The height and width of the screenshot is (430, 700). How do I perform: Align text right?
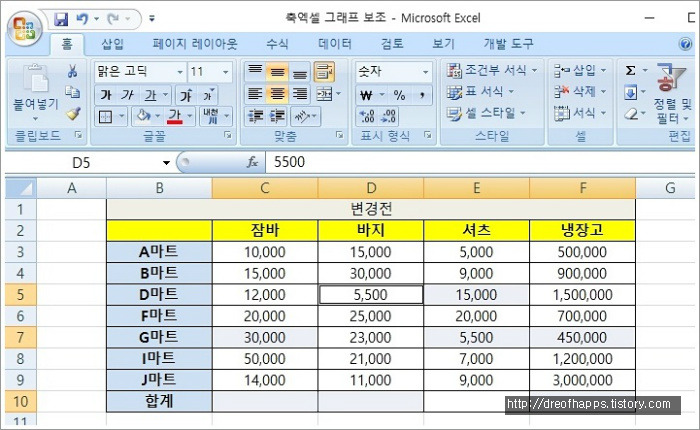(x=300, y=94)
